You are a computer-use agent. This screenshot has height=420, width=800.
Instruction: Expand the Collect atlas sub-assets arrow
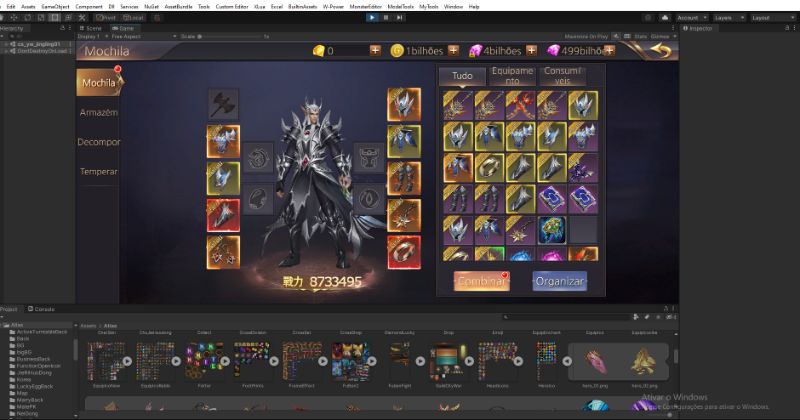click(226, 360)
